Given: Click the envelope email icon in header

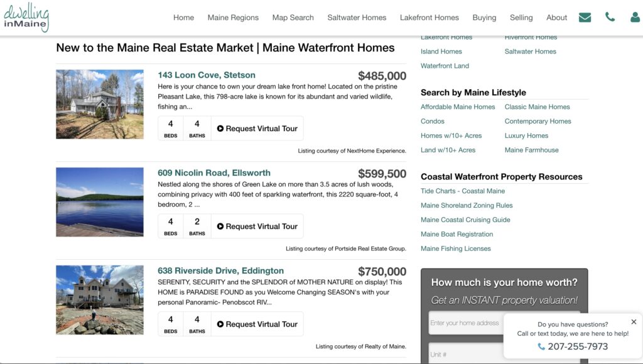Looking at the screenshot, I should tap(585, 18).
